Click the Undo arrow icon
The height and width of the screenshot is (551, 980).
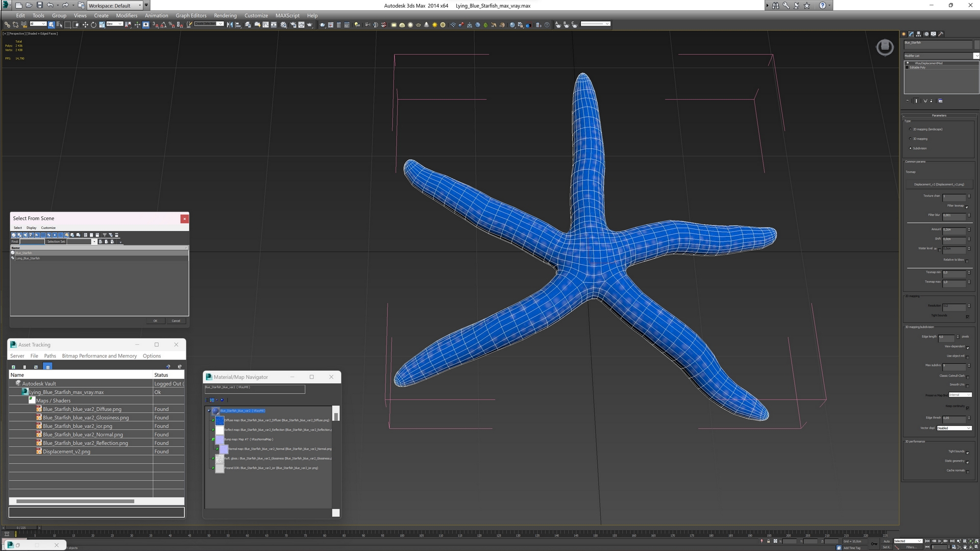pyautogui.click(x=50, y=5)
